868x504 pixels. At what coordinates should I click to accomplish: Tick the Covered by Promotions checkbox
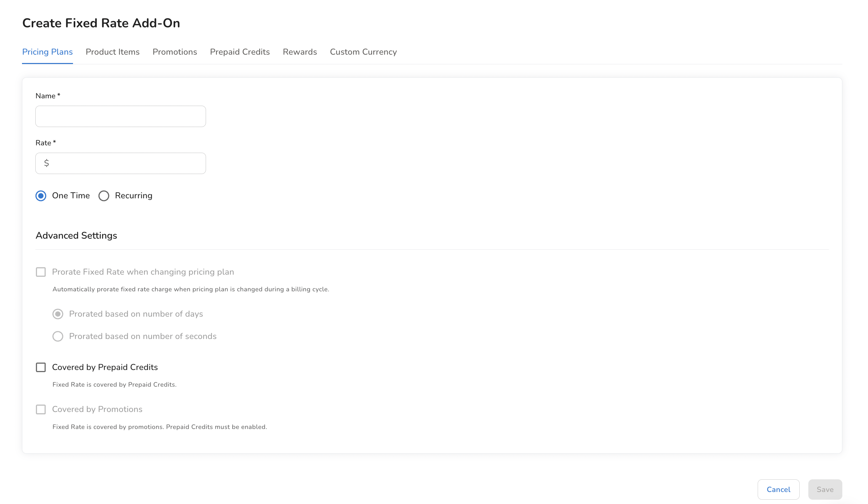(x=41, y=409)
